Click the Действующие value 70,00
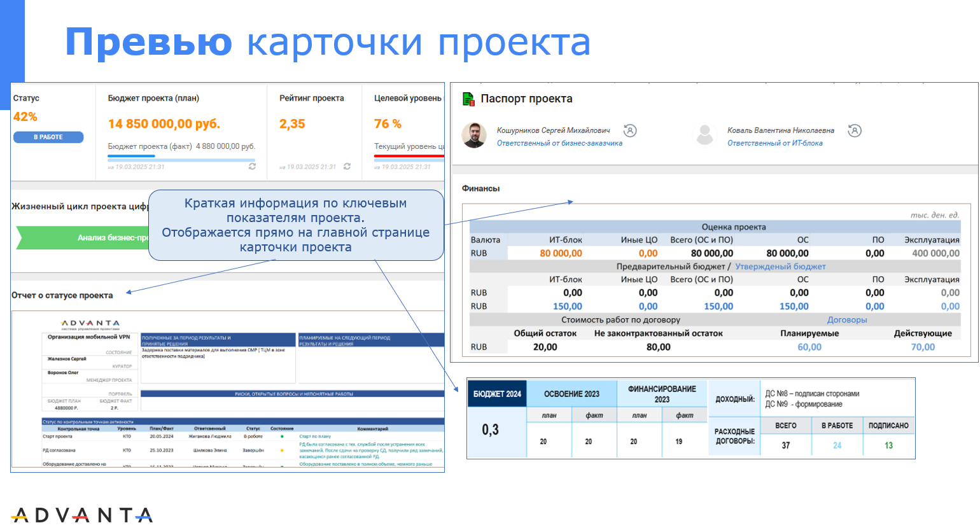The image size is (980, 530). [923, 347]
